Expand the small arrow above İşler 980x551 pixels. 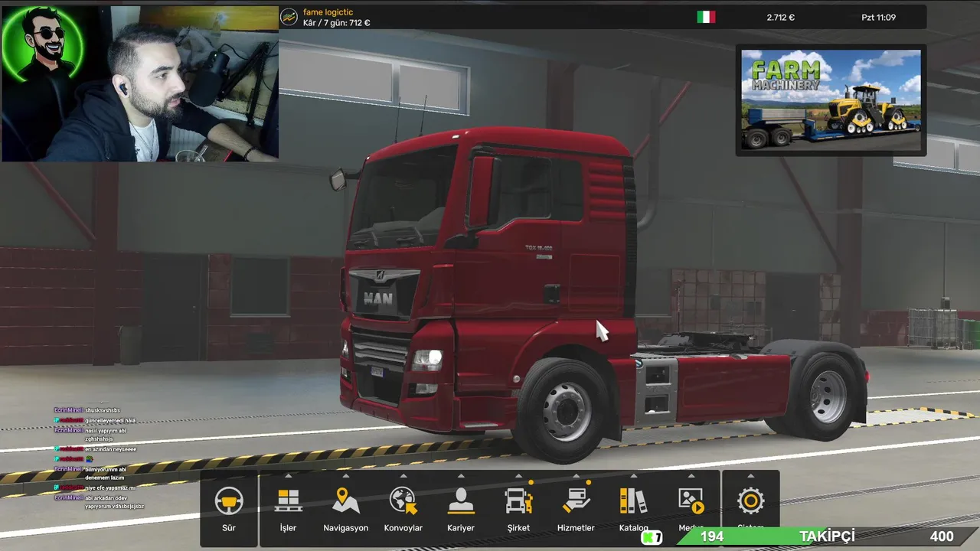(288, 476)
